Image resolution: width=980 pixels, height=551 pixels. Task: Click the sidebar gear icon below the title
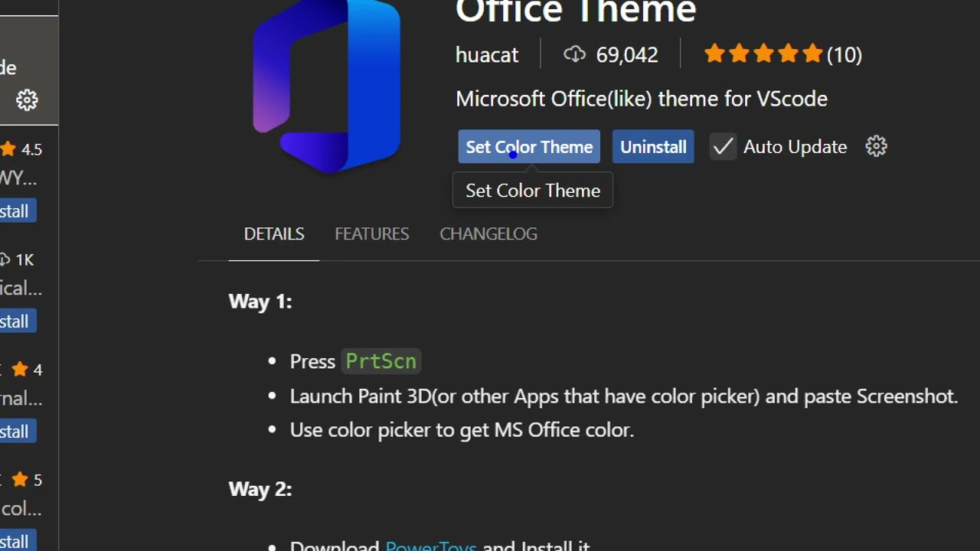(x=27, y=100)
